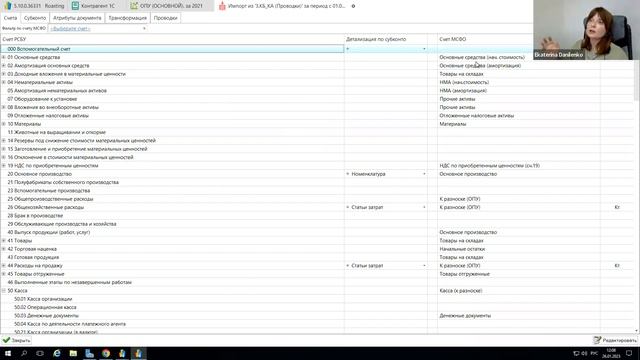Viewport: 640px width, 360px height.
Task: Click Ekaterina Danilenko webcam thumbnail
Action: (587, 30)
